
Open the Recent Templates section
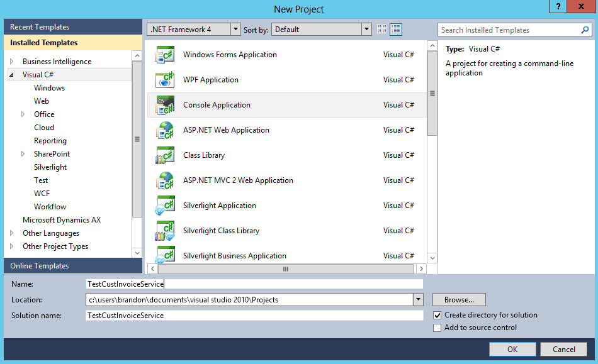pos(73,27)
